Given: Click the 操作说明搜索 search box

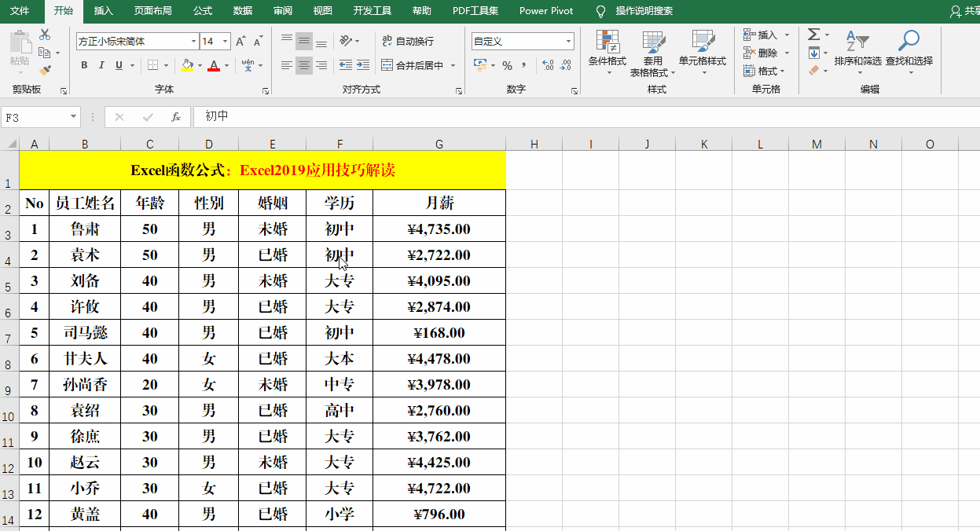Looking at the screenshot, I should (635, 11).
